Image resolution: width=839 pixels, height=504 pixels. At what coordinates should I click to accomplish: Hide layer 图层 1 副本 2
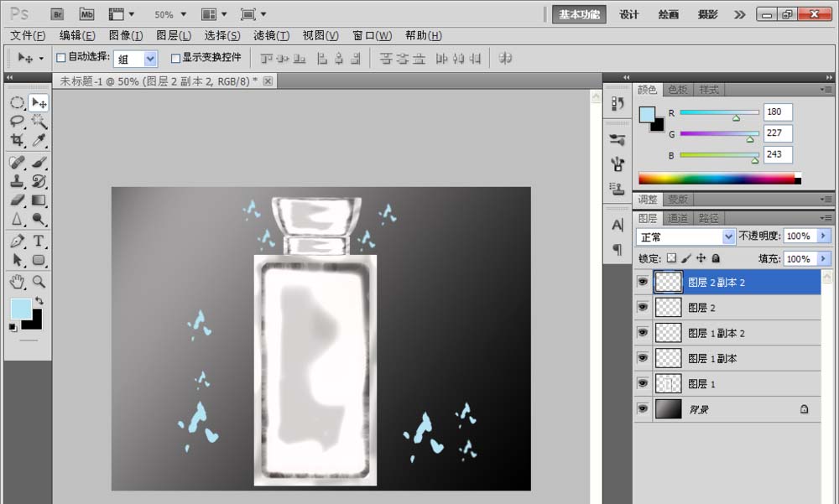pos(643,332)
